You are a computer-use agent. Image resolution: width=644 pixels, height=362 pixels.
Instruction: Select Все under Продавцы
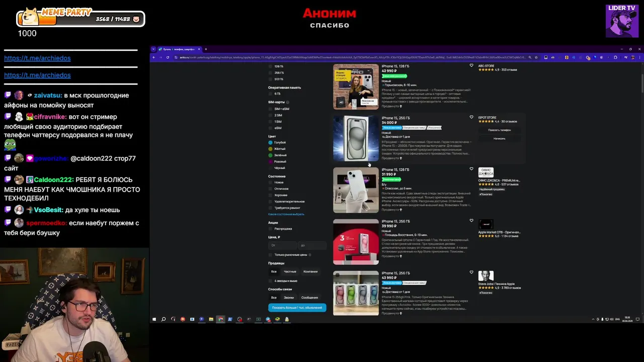274,271
